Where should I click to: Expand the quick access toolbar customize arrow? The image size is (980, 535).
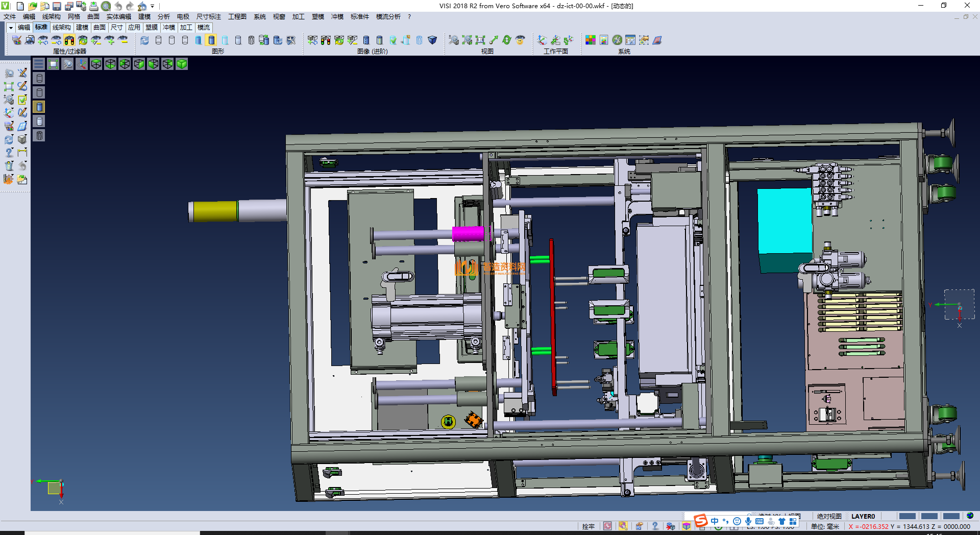pos(152,6)
